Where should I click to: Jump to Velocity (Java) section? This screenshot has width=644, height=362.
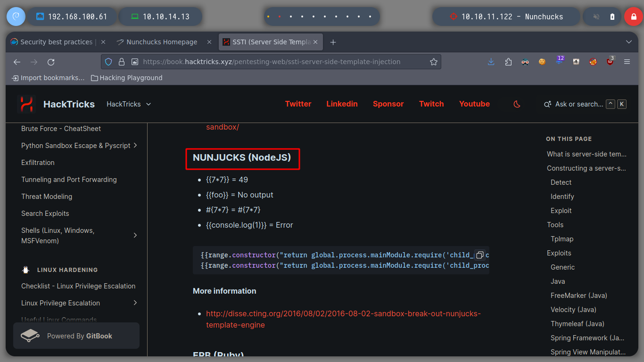[573, 310]
